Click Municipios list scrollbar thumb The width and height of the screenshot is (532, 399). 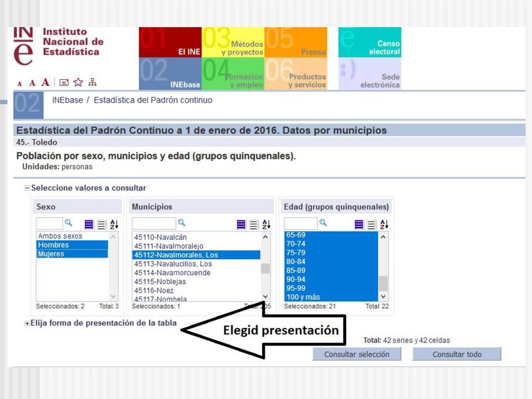(x=265, y=268)
